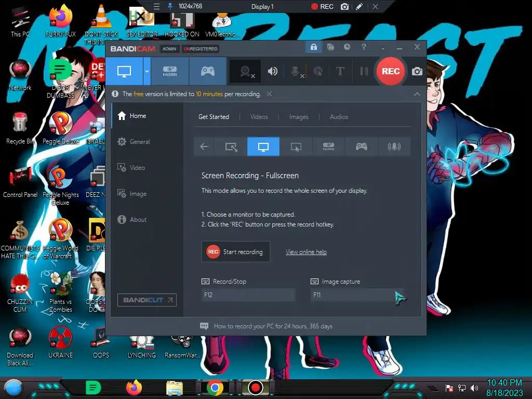This screenshot has width=532, height=399.
Task: Open the Video settings section
Action: (x=147, y=168)
